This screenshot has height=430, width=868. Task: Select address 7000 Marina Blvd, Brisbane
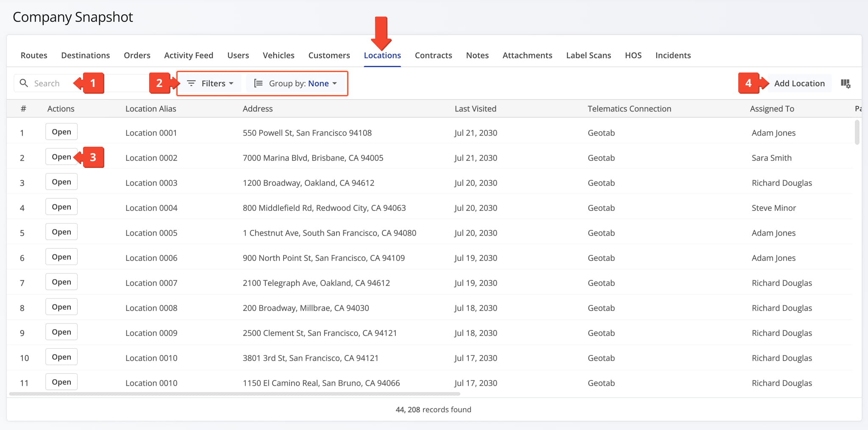click(313, 158)
